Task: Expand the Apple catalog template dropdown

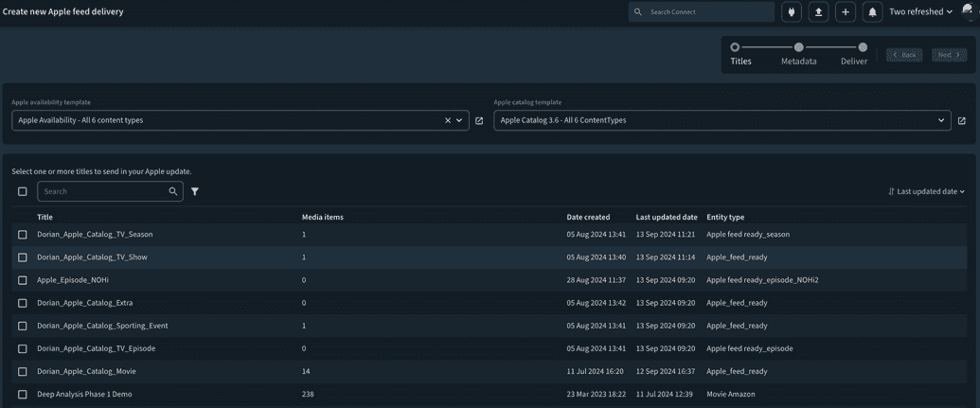Action: pyautogui.click(x=722, y=120)
